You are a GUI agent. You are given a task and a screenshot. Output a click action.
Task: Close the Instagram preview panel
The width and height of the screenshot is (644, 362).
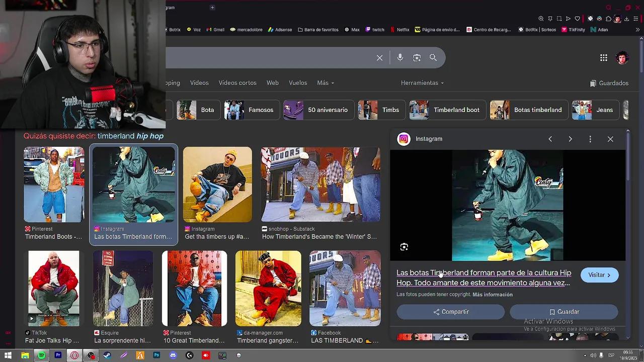[x=610, y=139]
